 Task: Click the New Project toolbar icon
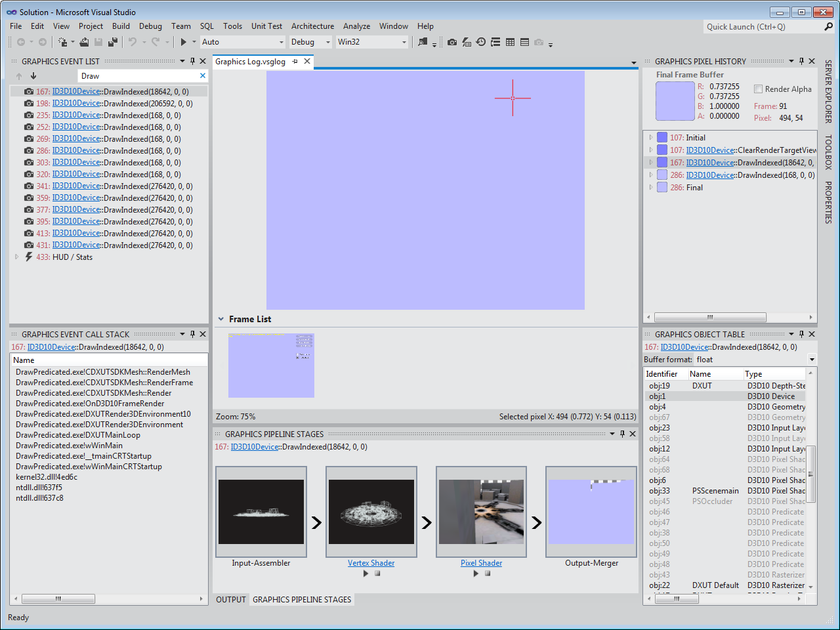tap(62, 42)
